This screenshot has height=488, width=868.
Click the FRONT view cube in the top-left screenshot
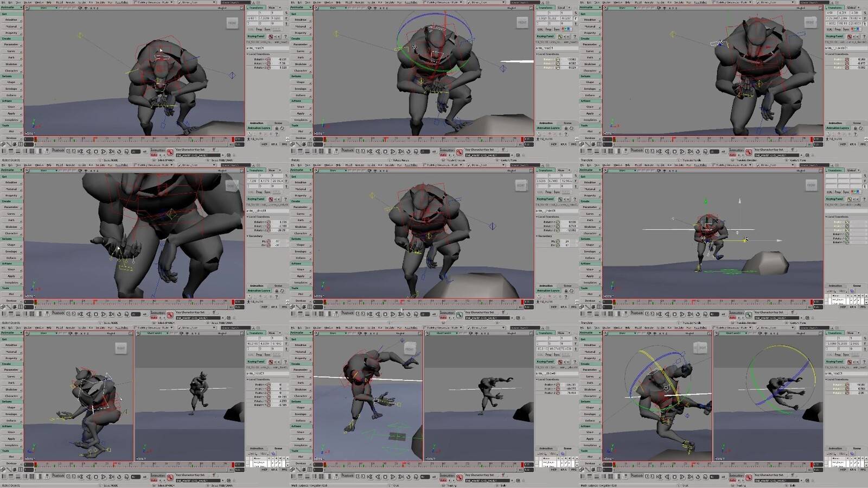tap(232, 23)
